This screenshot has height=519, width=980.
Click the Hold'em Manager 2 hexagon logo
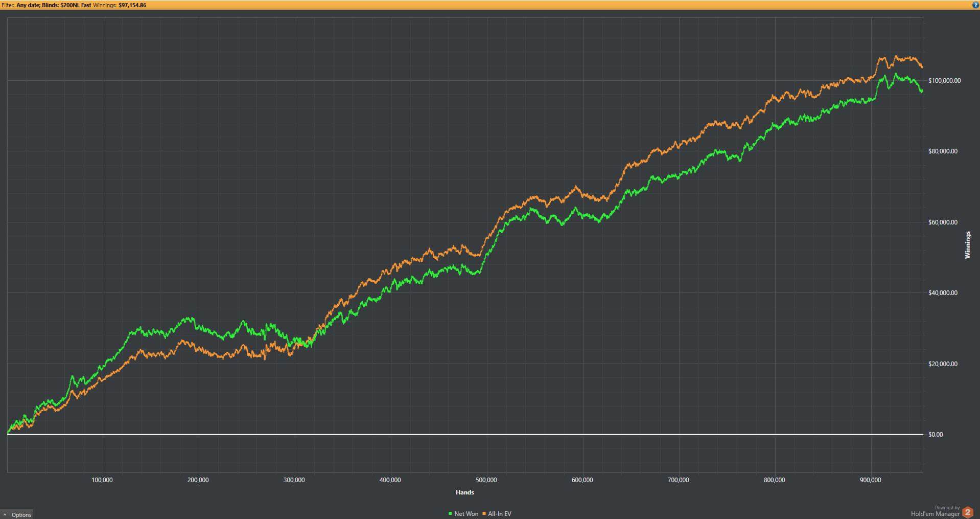(967, 512)
